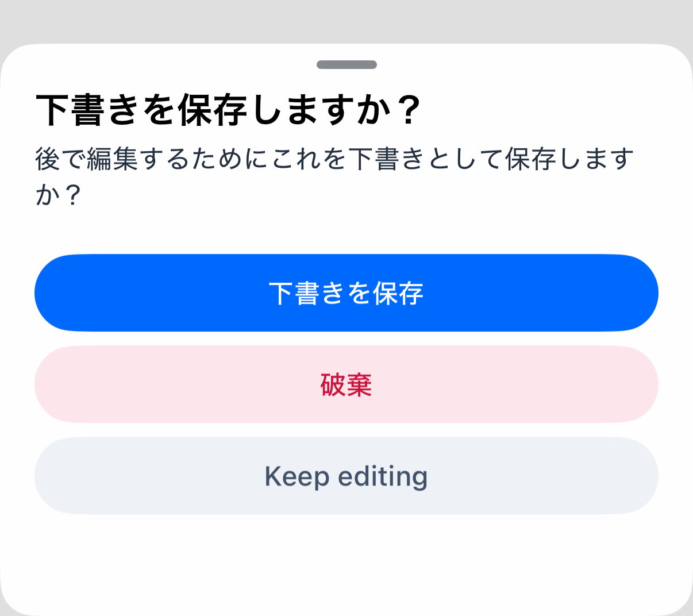Choose Keep editing to continue
The height and width of the screenshot is (616, 693).
[346, 476]
